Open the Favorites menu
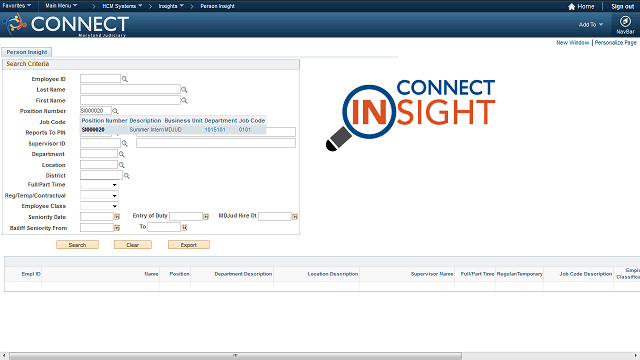Image resolution: width=640 pixels, height=360 pixels. coord(17,6)
